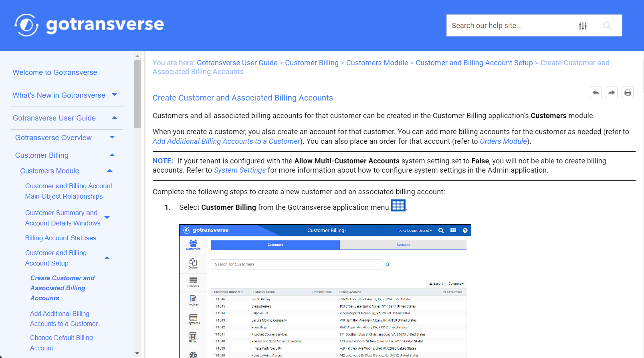
Task: Select Create Customer and Associated Billing Accounts in sidebar
Action: click(x=63, y=288)
